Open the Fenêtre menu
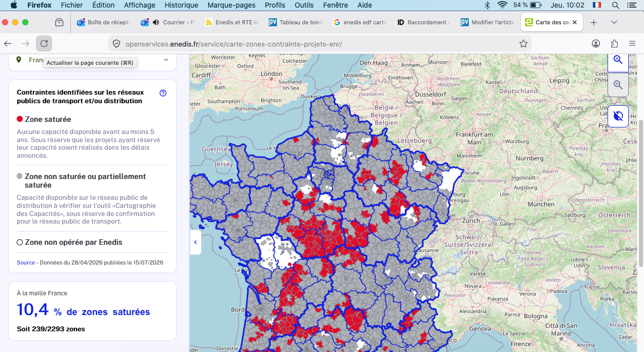Viewport: 644px width, 352px height. (336, 5)
